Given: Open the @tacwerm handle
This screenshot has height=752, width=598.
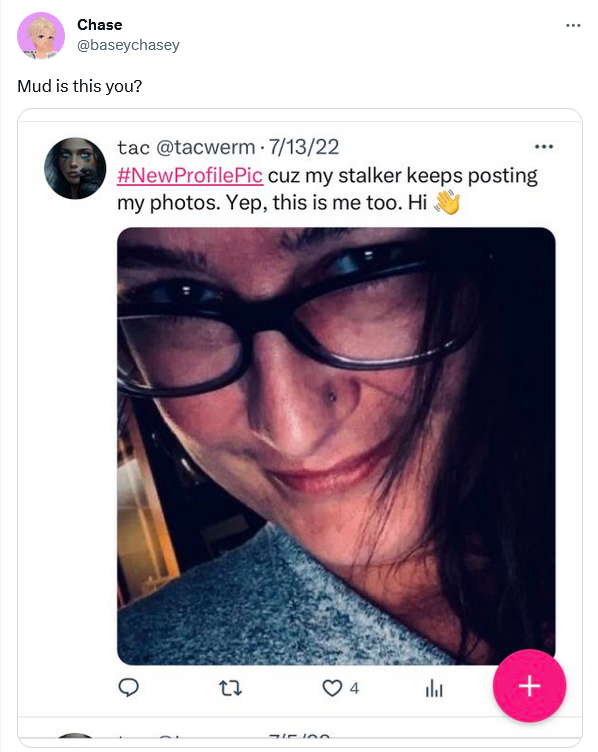Looking at the screenshot, I should 205,147.
